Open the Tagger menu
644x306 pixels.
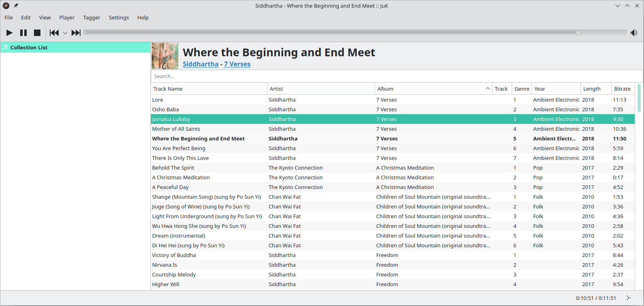92,17
